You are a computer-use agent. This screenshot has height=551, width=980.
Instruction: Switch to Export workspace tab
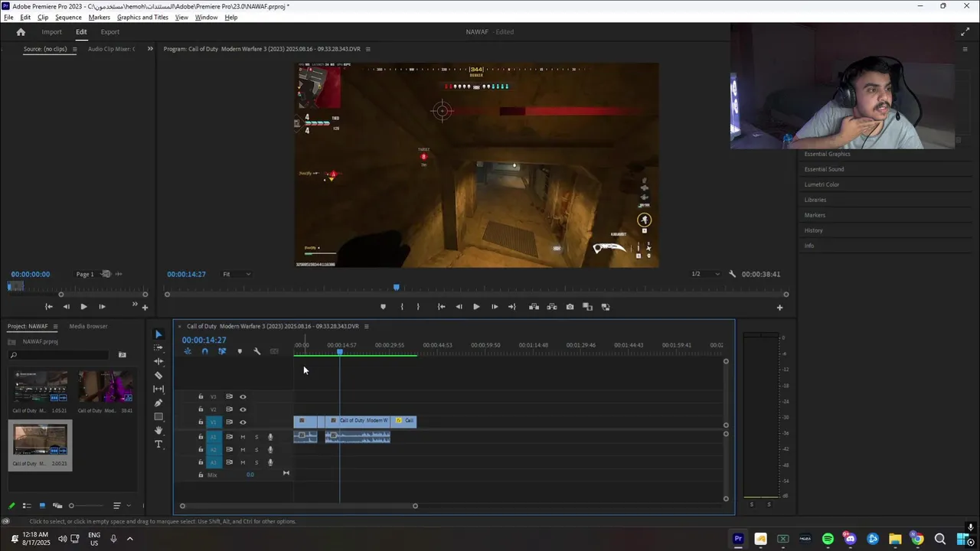click(110, 32)
